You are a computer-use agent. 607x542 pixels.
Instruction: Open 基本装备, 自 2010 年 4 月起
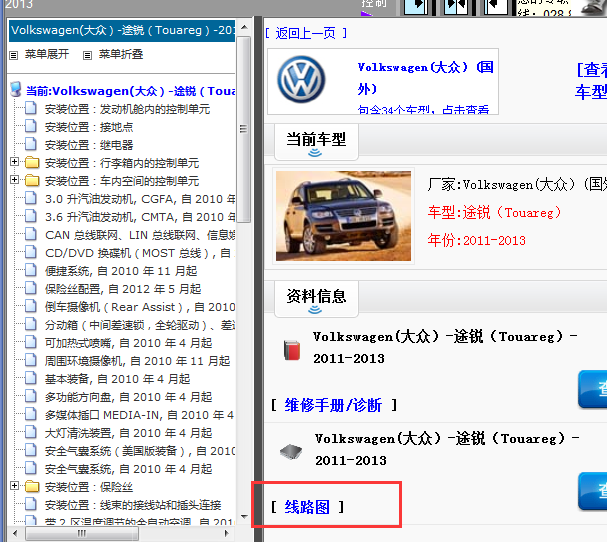tap(118, 379)
